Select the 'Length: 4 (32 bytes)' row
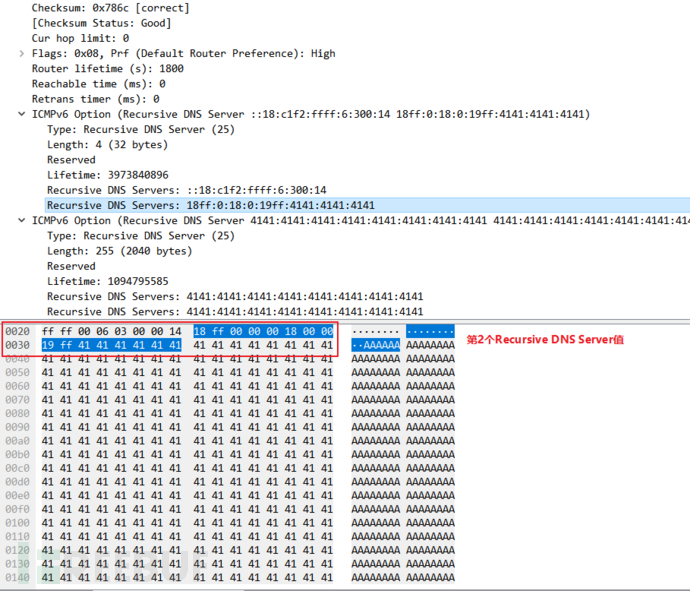The height and width of the screenshot is (591, 690). [x=107, y=145]
